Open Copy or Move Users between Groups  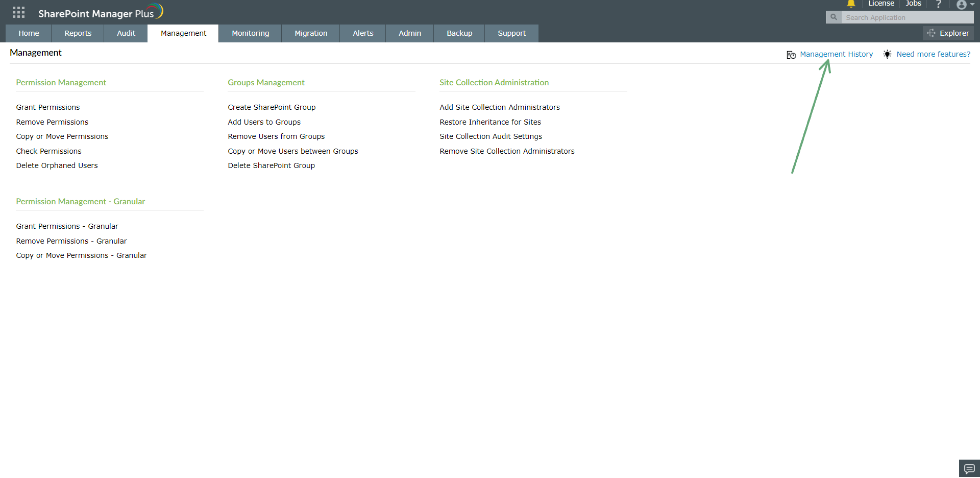tap(293, 151)
